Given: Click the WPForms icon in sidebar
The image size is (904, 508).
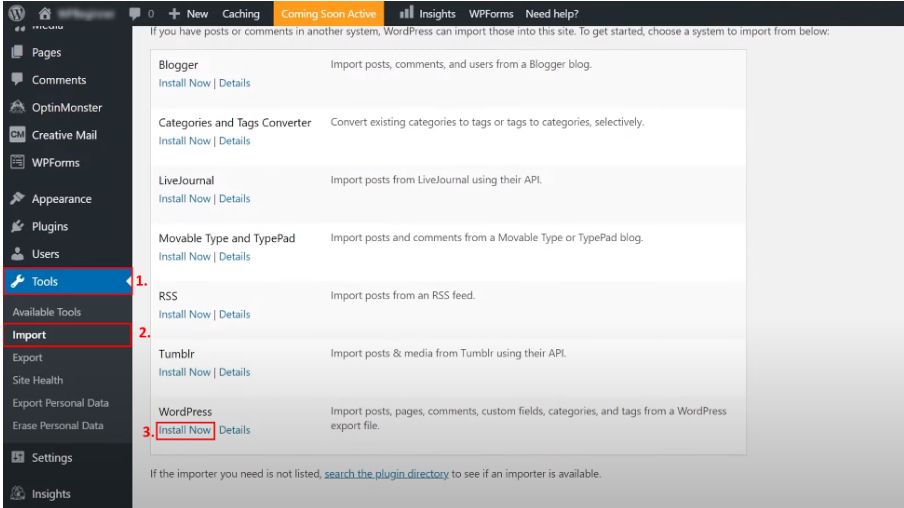Looking at the screenshot, I should [x=17, y=162].
